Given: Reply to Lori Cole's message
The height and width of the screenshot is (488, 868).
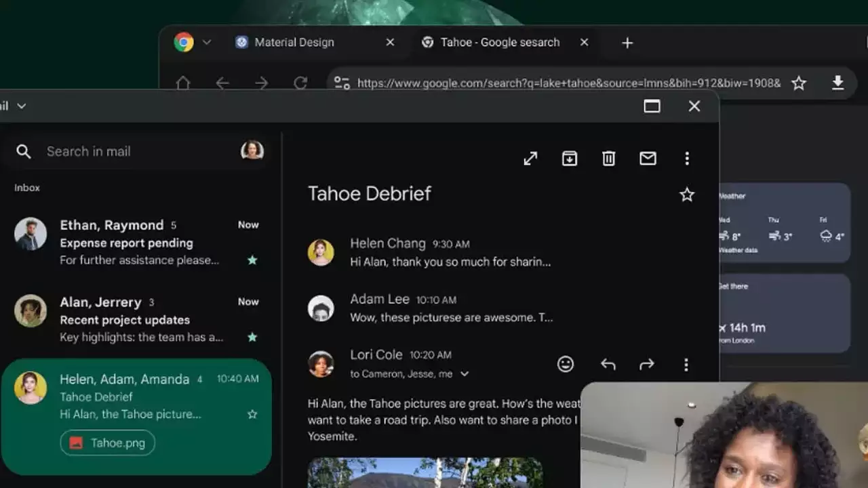Looking at the screenshot, I should [x=608, y=365].
